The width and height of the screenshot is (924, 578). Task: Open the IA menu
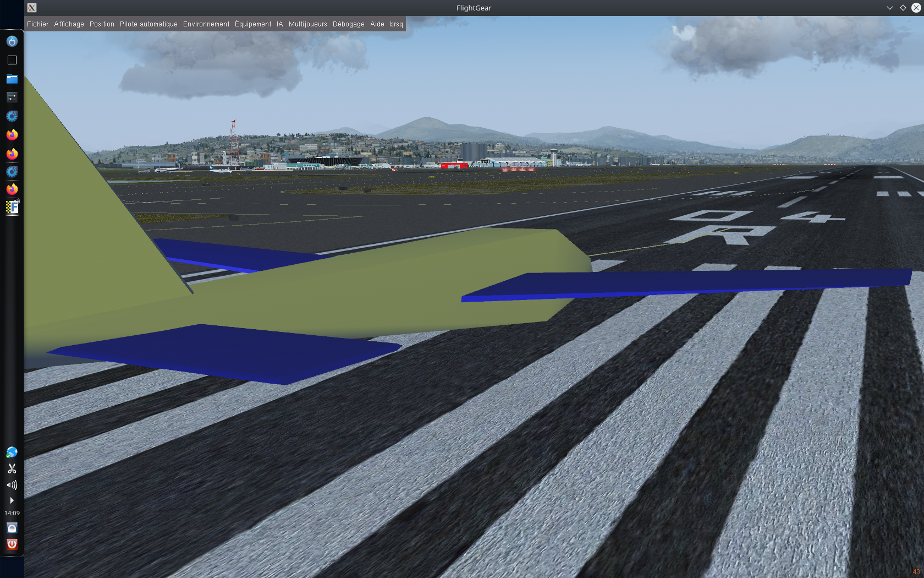point(279,24)
